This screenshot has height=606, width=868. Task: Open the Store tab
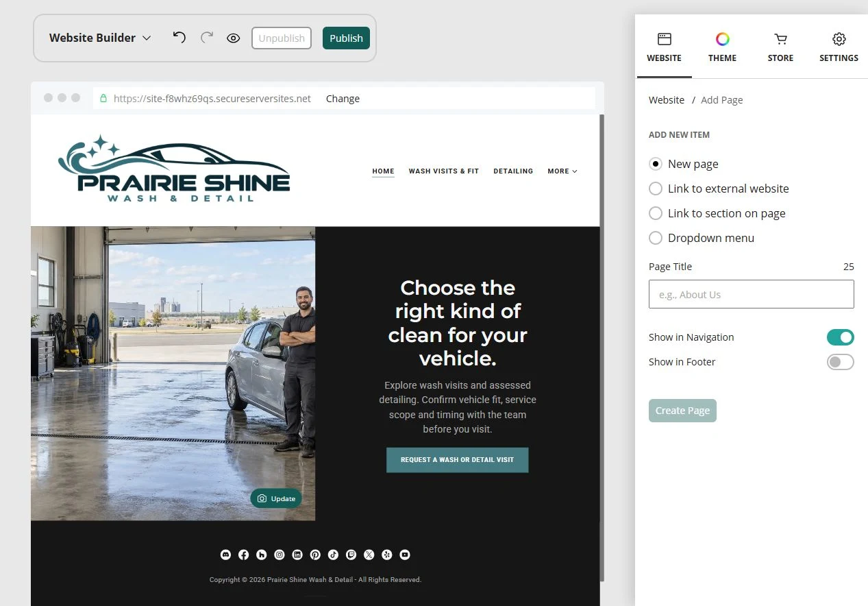[780, 48]
